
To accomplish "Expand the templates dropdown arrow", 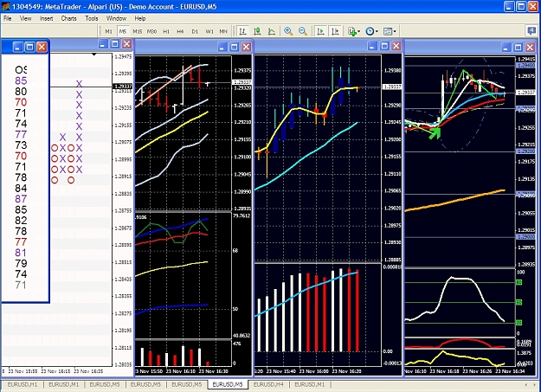I will point(395,31).
